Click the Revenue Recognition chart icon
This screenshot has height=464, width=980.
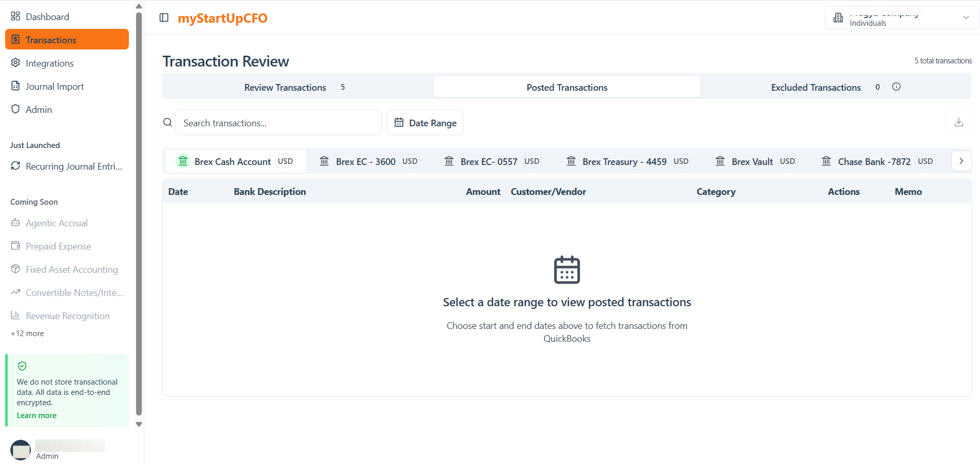coord(15,315)
